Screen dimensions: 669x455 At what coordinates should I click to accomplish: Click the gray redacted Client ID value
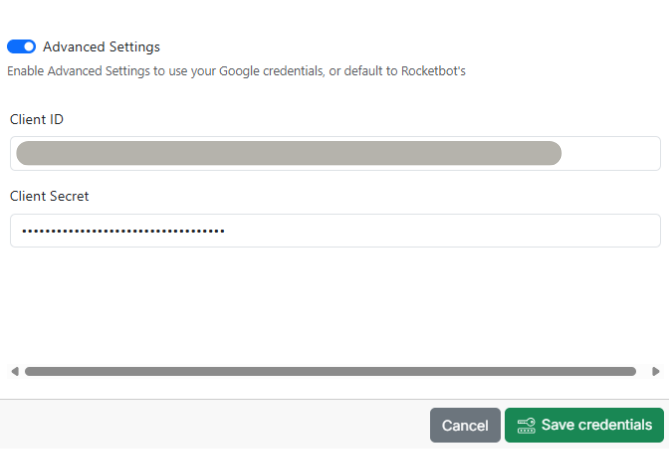(x=289, y=153)
